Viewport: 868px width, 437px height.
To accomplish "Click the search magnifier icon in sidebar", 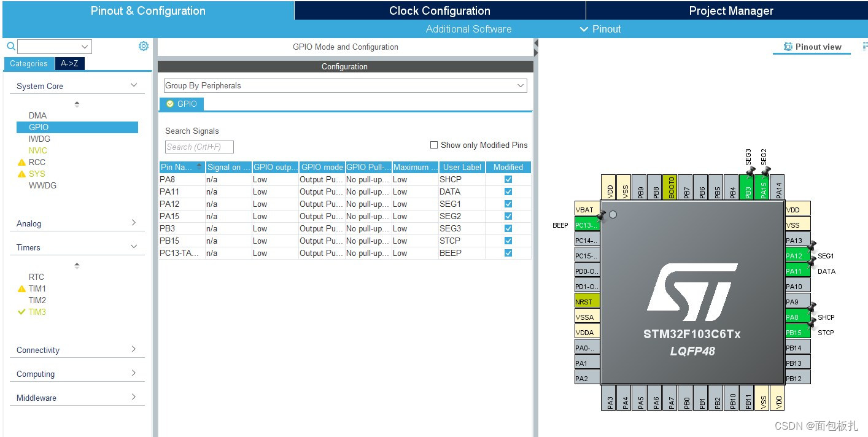I will coord(10,46).
